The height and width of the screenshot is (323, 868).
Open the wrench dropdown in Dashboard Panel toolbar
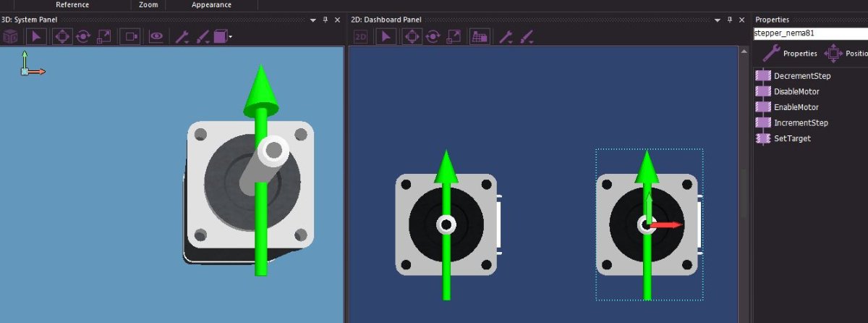506,36
